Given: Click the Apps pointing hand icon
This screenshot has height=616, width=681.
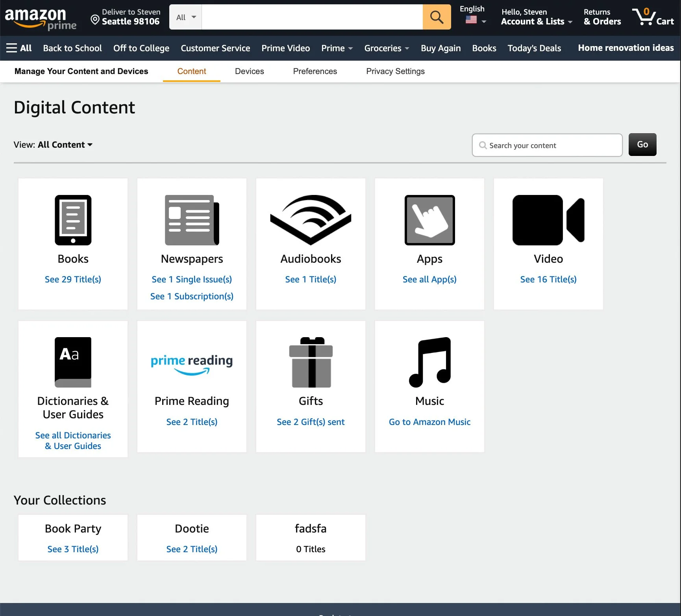Looking at the screenshot, I should [429, 220].
